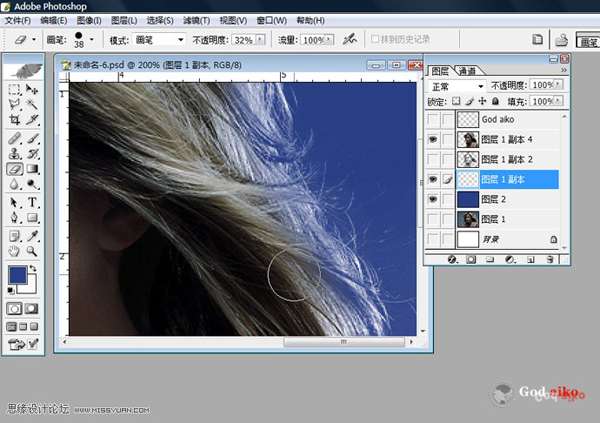
Task: Click the brush opacity 32% field
Action: coord(242,39)
